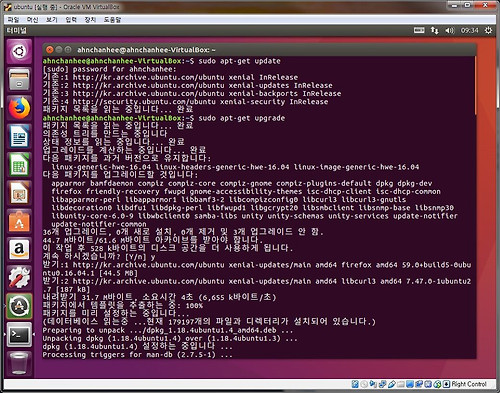Open the 입력 menu in VirtualBox
This screenshot has width=500, height=393.
71,20
